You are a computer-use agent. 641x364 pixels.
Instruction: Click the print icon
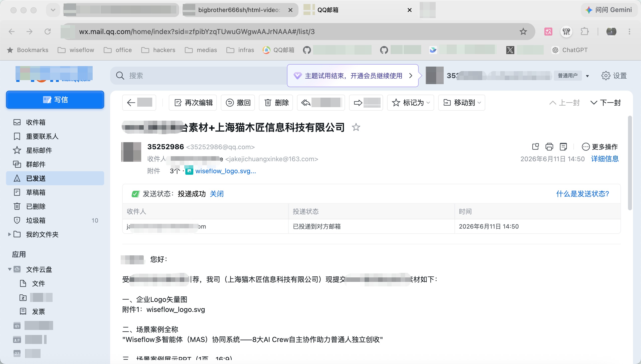(x=549, y=146)
